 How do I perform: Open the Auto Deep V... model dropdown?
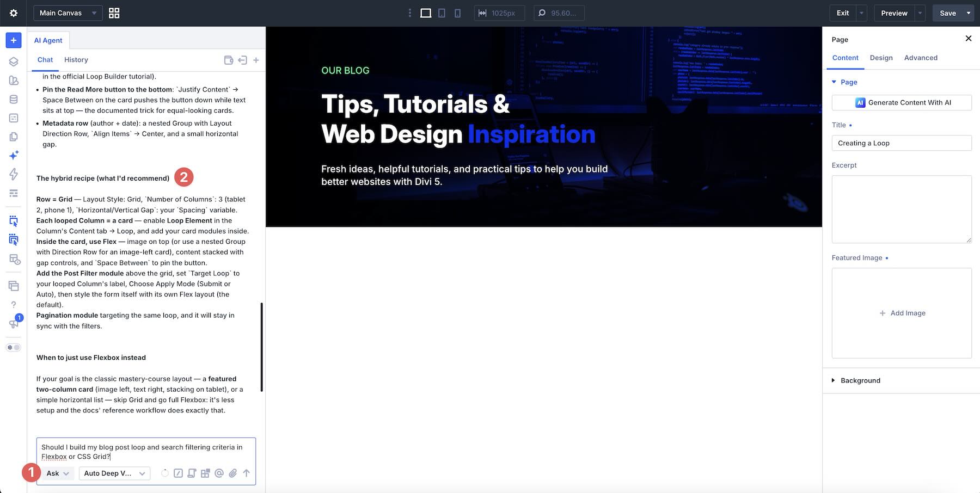114,473
